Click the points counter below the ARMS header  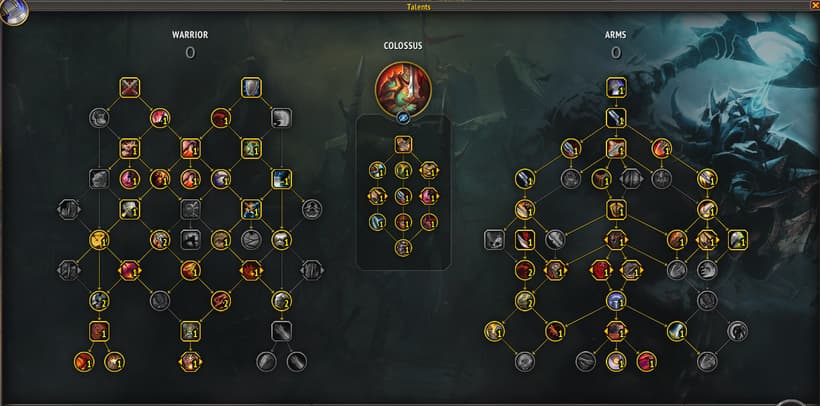point(616,52)
